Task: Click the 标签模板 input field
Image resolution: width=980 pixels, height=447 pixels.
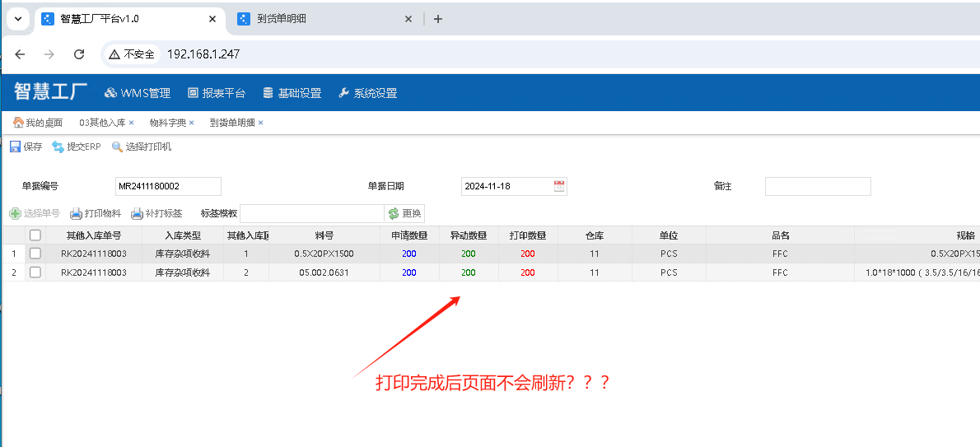Action: [311, 213]
